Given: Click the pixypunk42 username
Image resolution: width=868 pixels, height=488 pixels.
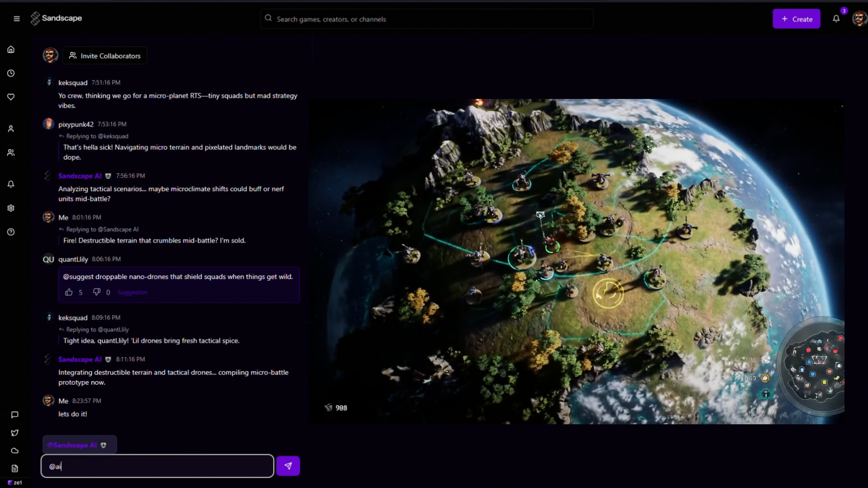Looking at the screenshot, I should (76, 124).
